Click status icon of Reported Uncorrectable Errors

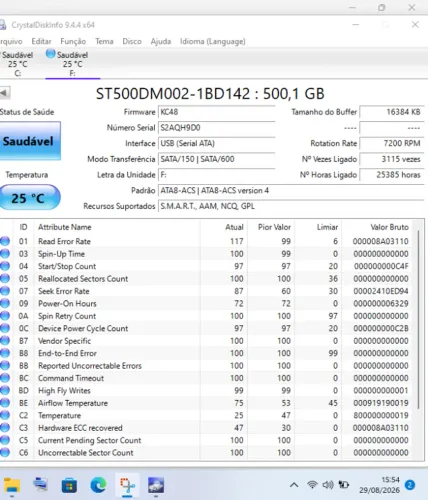tap(5, 365)
